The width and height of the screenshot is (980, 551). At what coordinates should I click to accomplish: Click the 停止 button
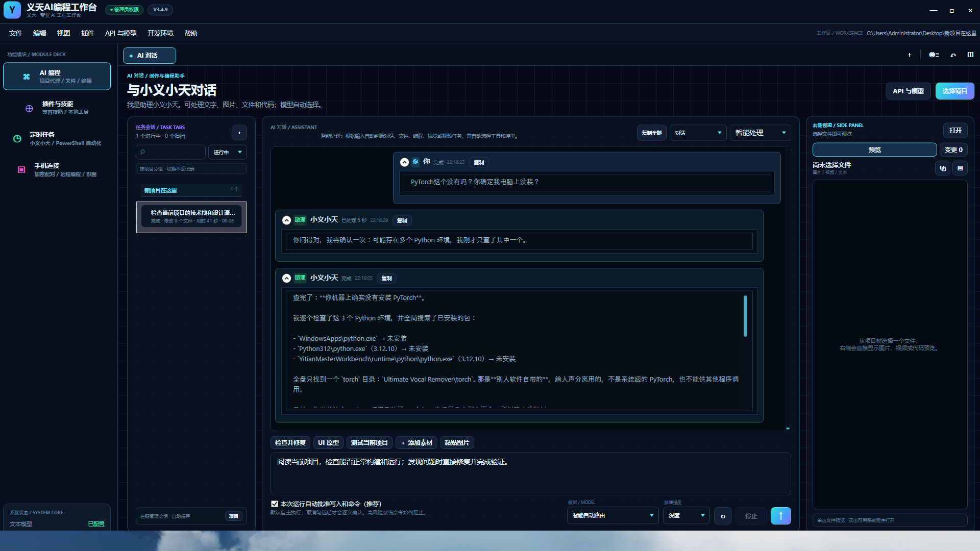(x=751, y=516)
